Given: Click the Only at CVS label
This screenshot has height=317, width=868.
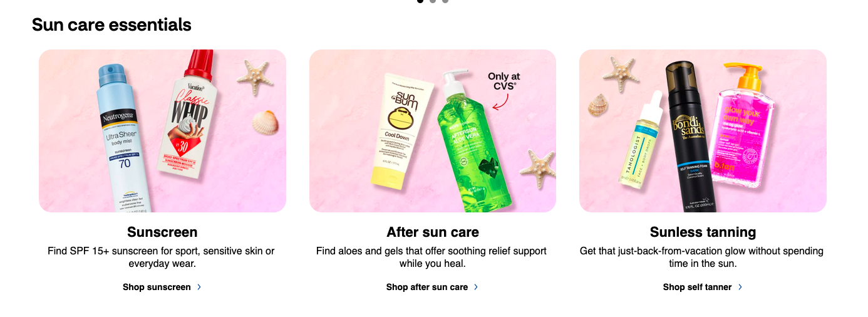Looking at the screenshot, I should click(x=504, y=81).
